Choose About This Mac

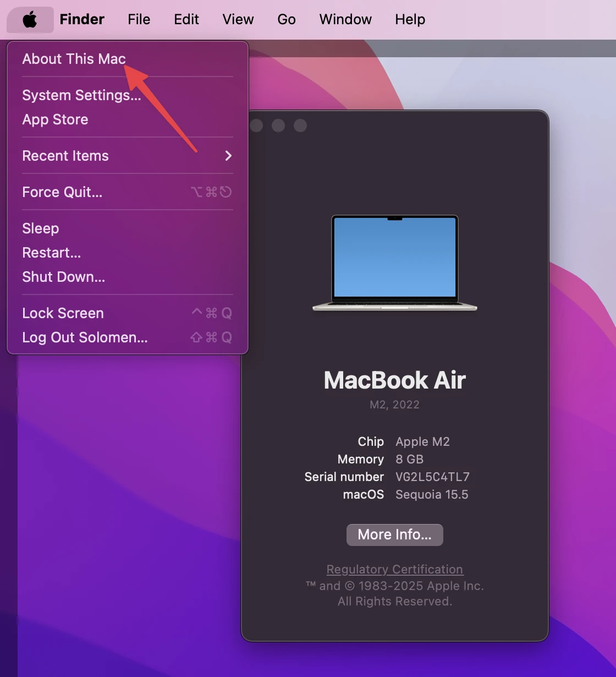click(x=128, y=59)
